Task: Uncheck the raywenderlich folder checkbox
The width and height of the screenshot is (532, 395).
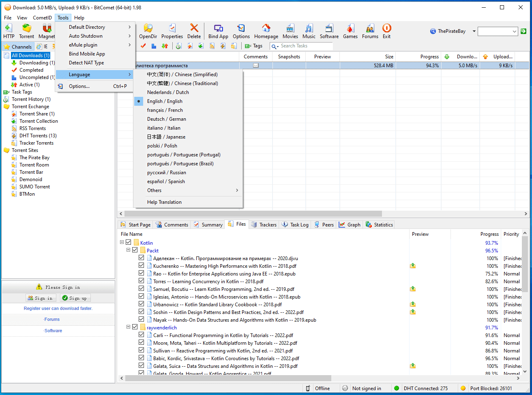Action: pyautogui.click(x=135, y=327)
